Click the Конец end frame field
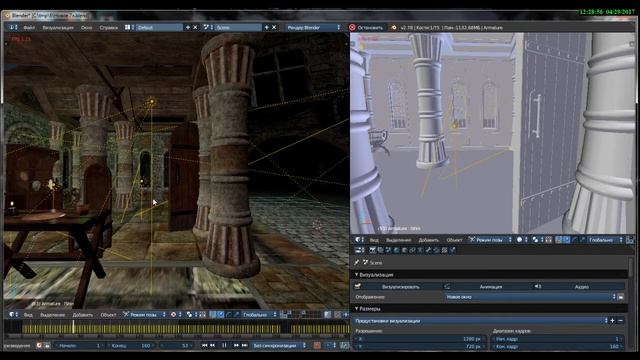 pyautogui.click(x=131, y=345)
